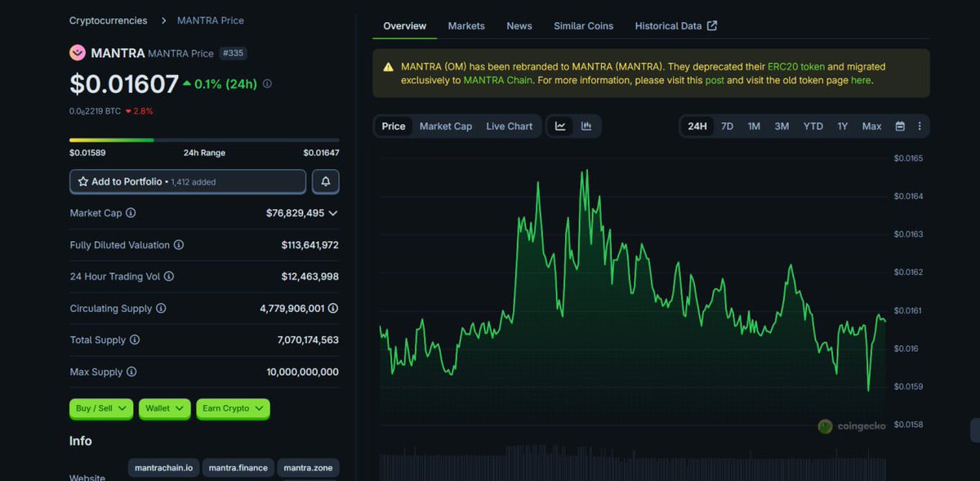Click external link icon on Historical Data

coord(712,25)
